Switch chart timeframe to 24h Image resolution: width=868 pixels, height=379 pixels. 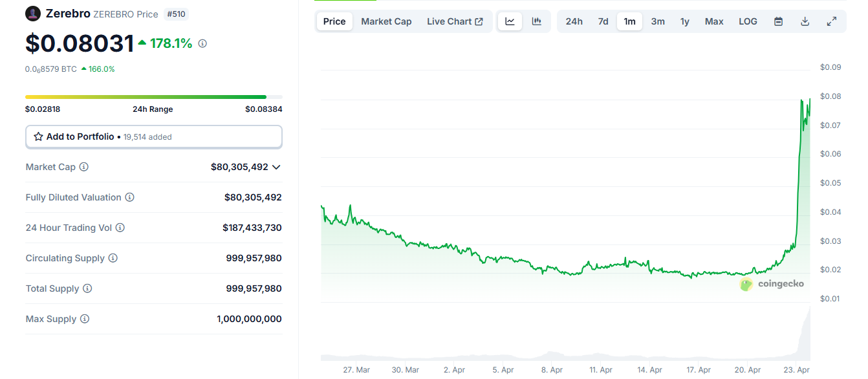[574, 21]
